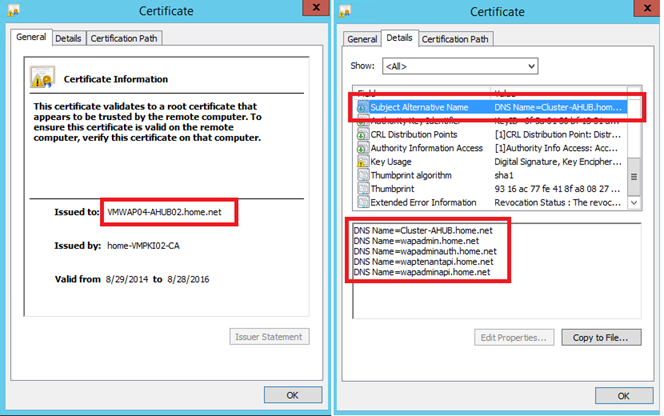Screen dimensions: 664x416
Task: Click the Issuer Statement button
Action: point(269,337)
